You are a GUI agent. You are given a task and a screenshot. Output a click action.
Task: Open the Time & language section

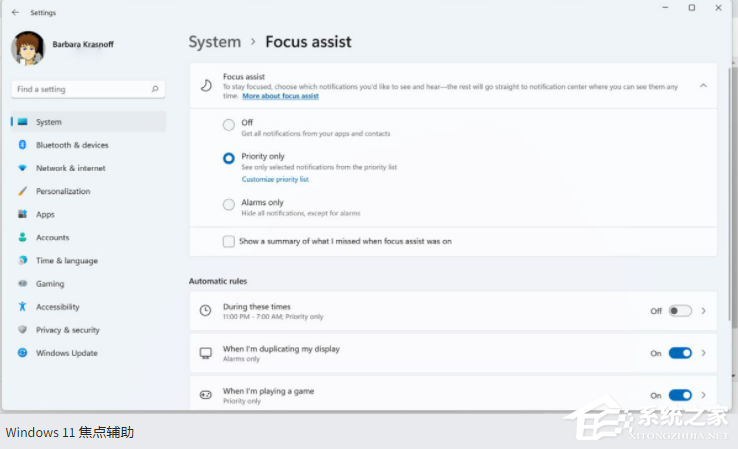66,261
